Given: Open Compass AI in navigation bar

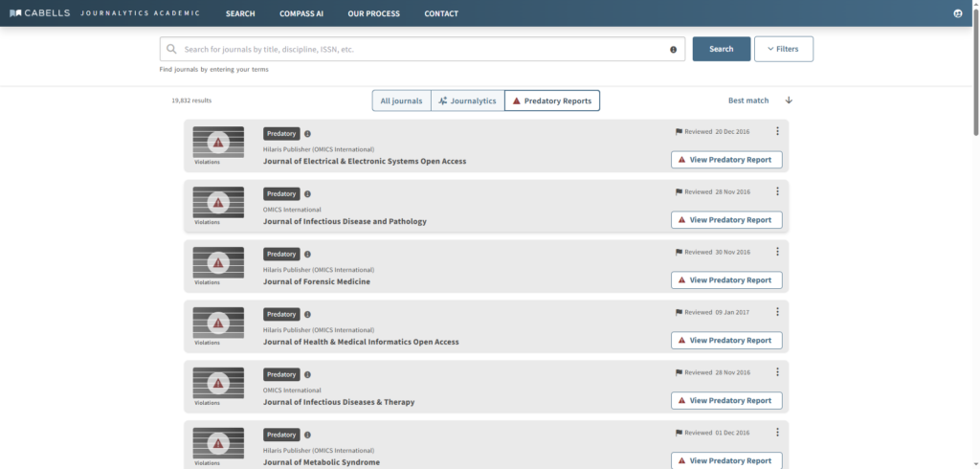Looking at the screenshot, I should (301, 13).
